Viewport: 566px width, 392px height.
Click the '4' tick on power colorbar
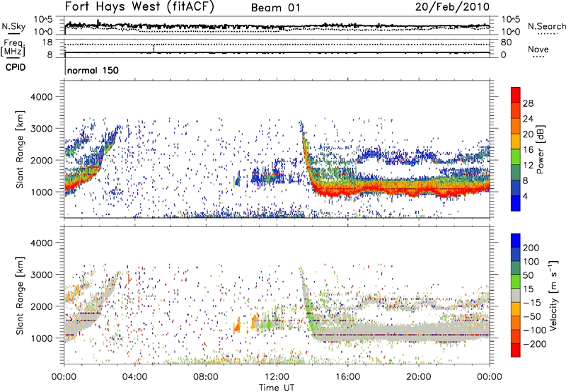pyautogui.click(x=525, y=196)
